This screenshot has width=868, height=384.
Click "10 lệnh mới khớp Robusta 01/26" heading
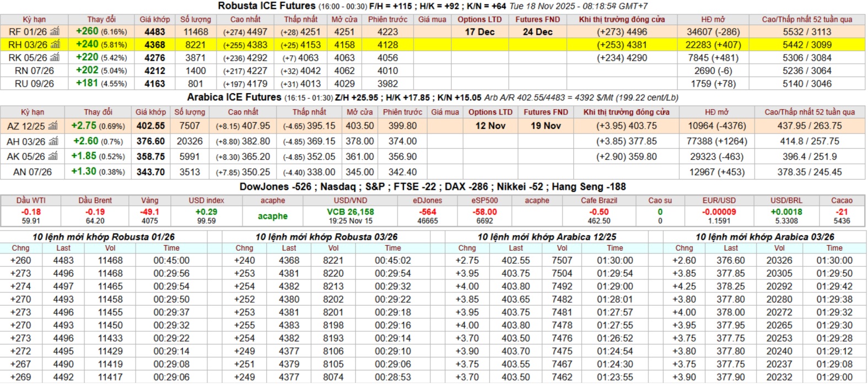tap(104, 237)
